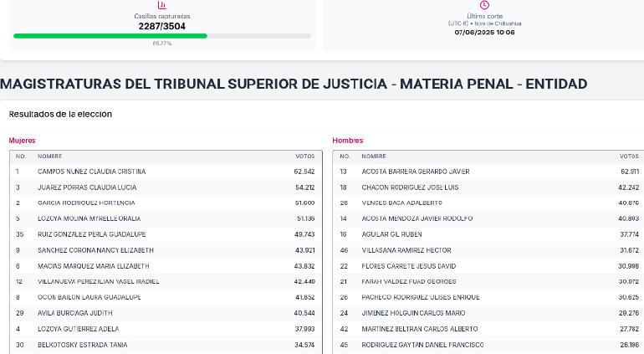This screenshot has height=354, width=644.
Task: Select the Hombres section heading
Action: [347, 141]
